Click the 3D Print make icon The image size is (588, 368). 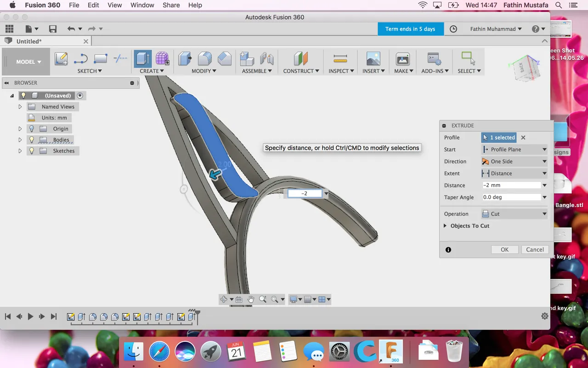(x=403, y=59)
